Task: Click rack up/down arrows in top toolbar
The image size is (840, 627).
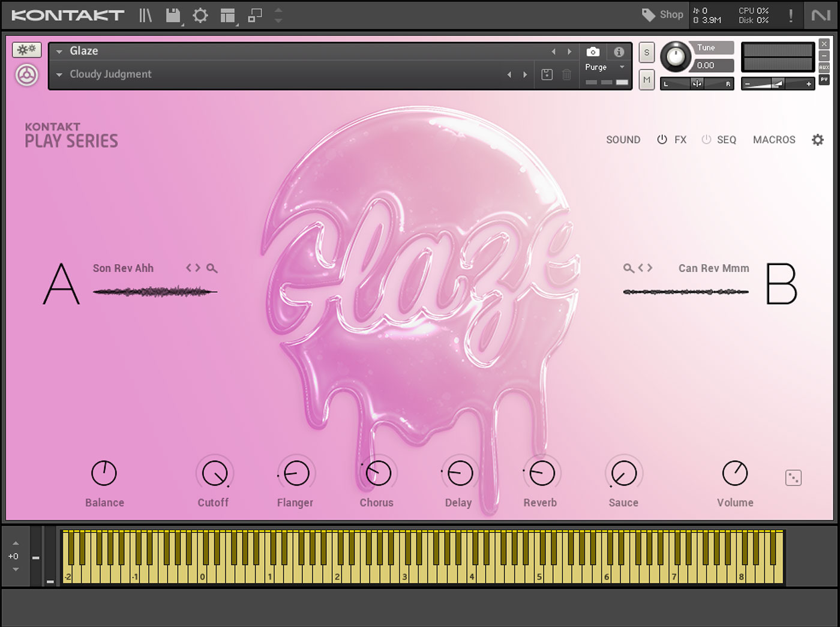Action: (x=278, y=15)
